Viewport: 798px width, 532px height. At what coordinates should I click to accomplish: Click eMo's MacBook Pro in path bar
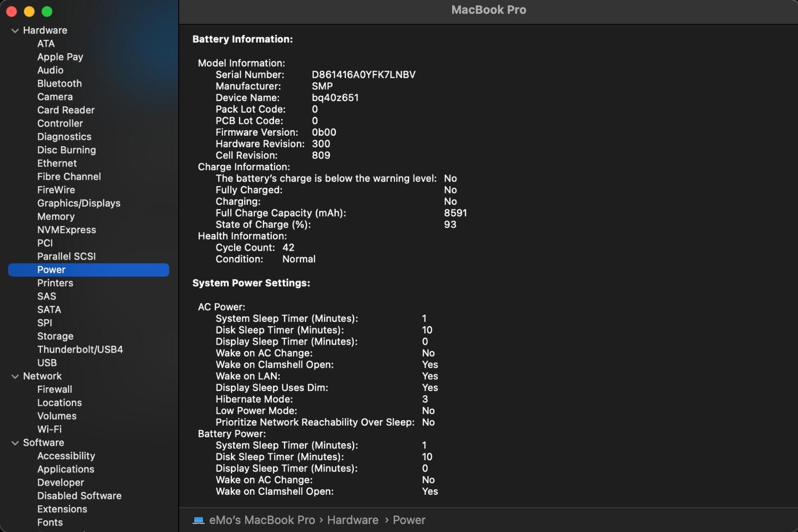coord(262,520)
